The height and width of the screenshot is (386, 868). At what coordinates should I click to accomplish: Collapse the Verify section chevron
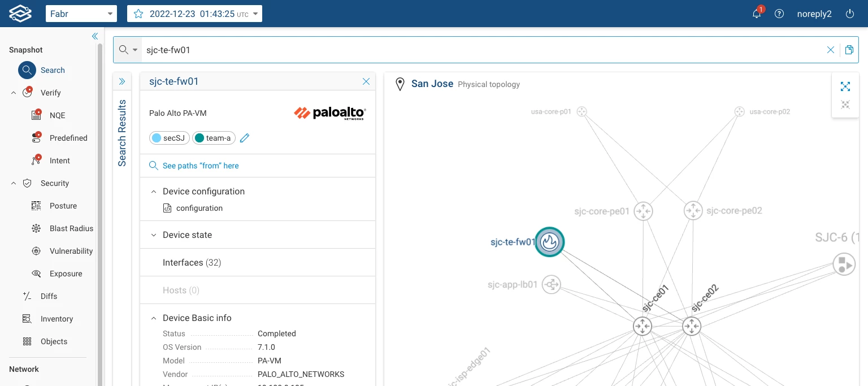click(14, 93)
